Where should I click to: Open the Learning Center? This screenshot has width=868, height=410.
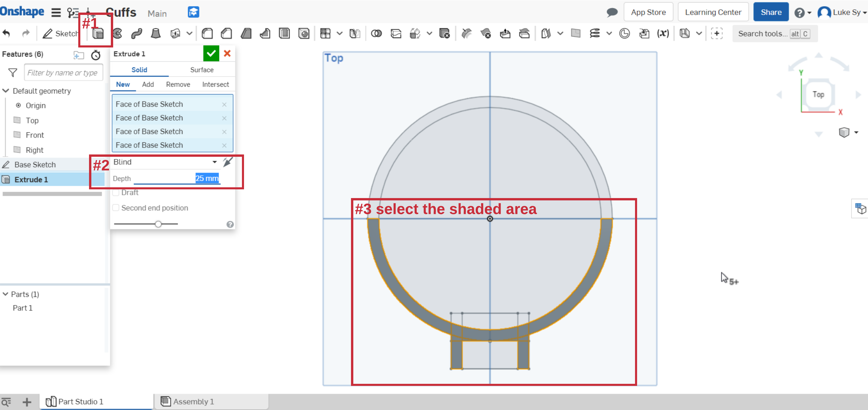click(x=713, y=12)
